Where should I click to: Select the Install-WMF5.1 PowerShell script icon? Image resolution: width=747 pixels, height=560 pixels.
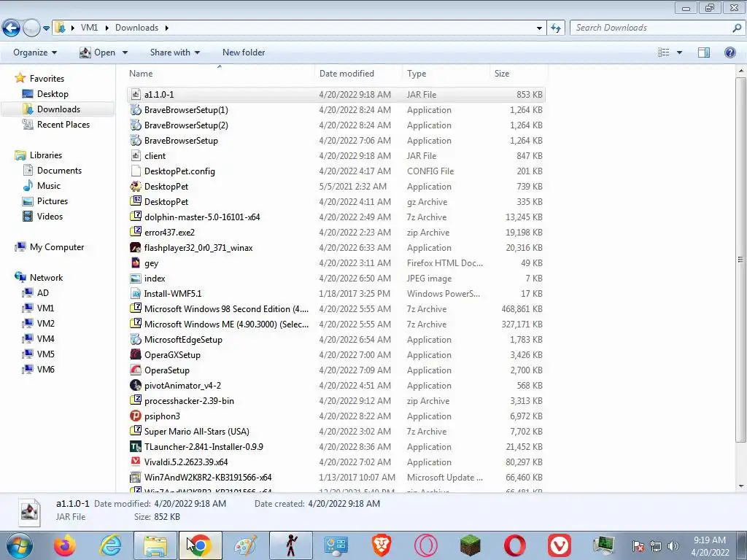point(136,293)
